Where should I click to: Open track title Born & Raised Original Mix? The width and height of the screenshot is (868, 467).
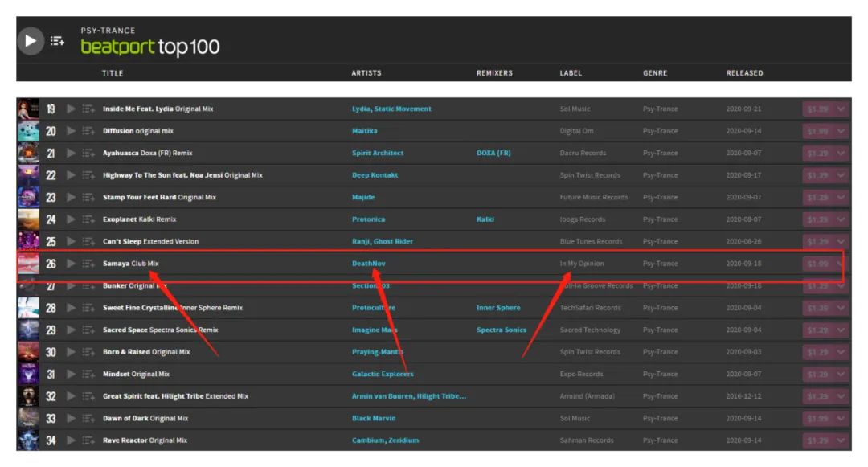coord(146,353)
